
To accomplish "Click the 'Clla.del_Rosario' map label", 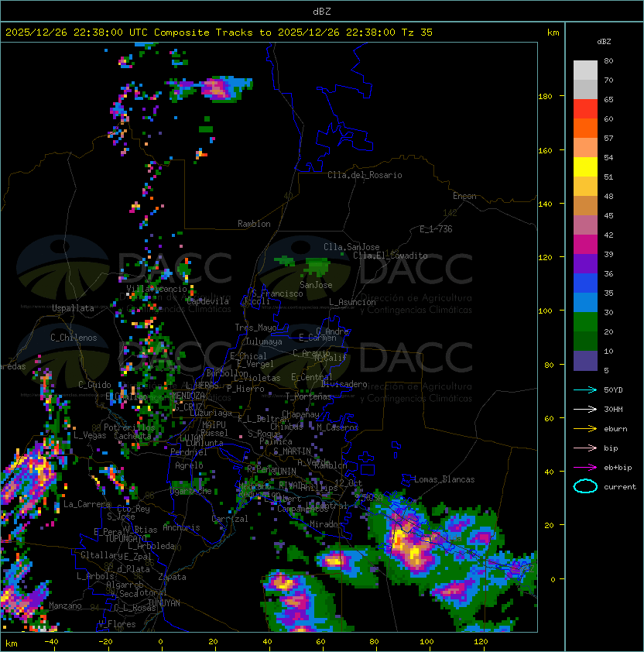I will point(365,175).
